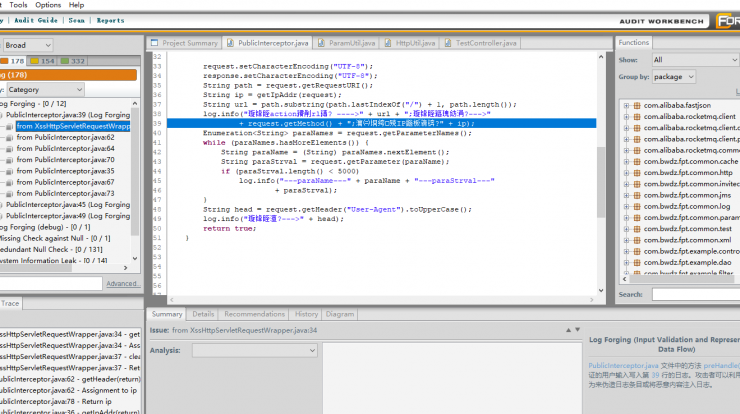Switch to the Summary tab
Viewport: 740px width, 414px height.
[x=167, y=314]
